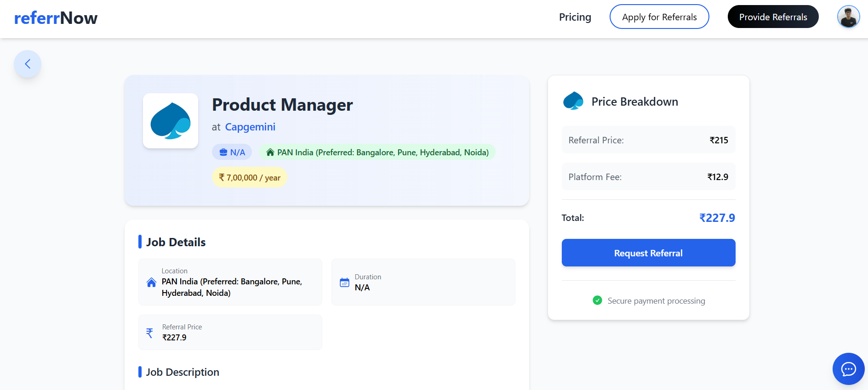Click the Product Manager job title

click(x=282, y=105)
